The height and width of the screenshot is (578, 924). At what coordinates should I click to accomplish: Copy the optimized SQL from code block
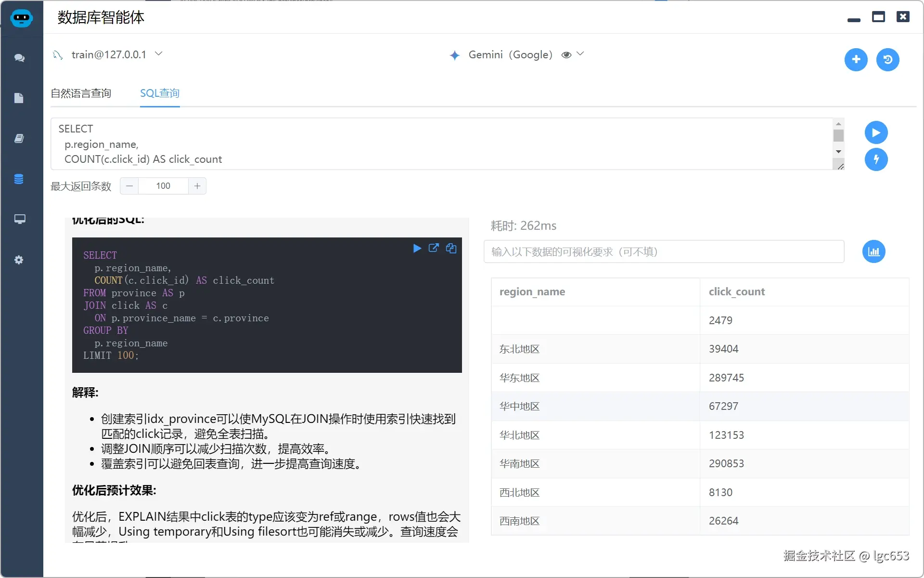[451, 248]
